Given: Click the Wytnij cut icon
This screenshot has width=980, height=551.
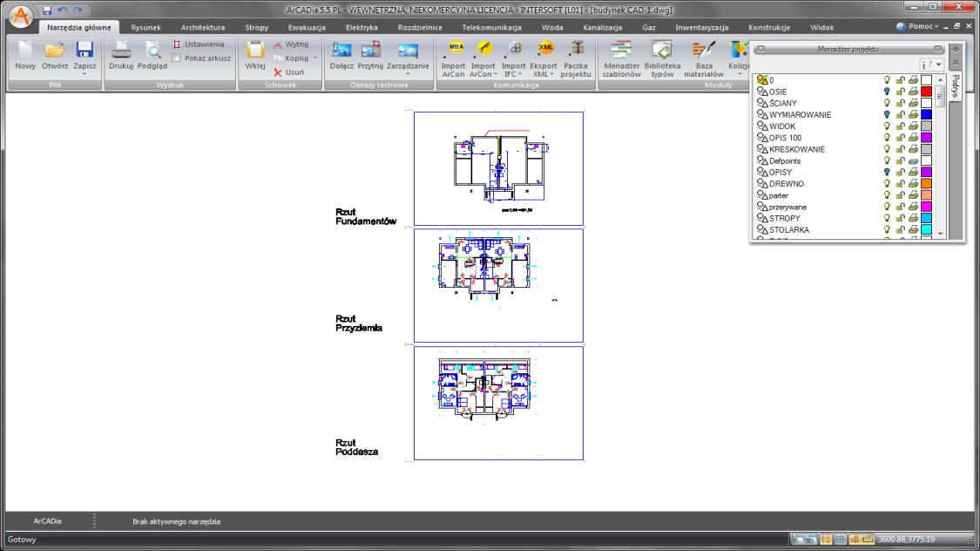Looking at the screenshot, I should click(278, 44).
